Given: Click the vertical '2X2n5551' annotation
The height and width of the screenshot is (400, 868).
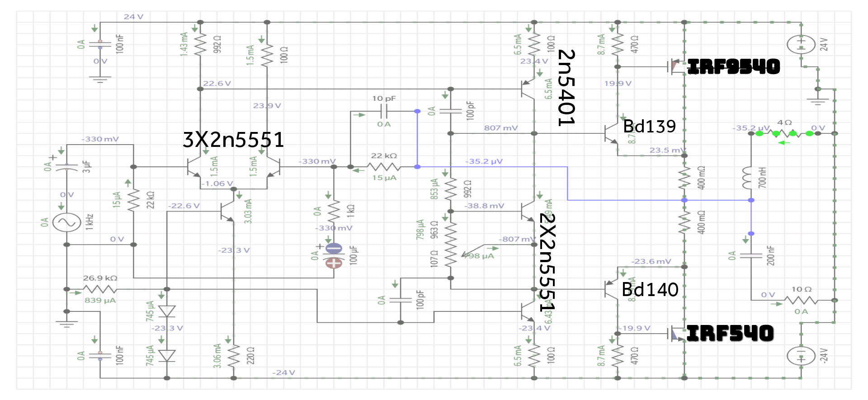Looking at the screenshot, I should (x=547, y=263).
